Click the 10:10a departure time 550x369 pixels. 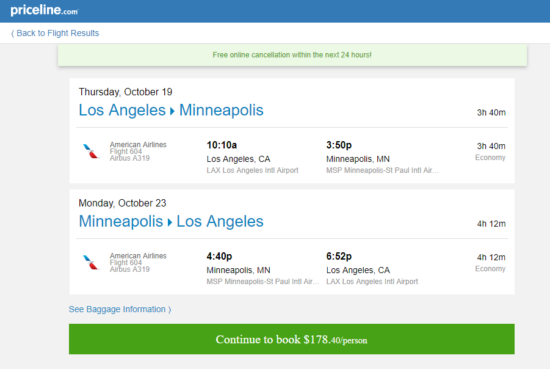coord(222,145)
